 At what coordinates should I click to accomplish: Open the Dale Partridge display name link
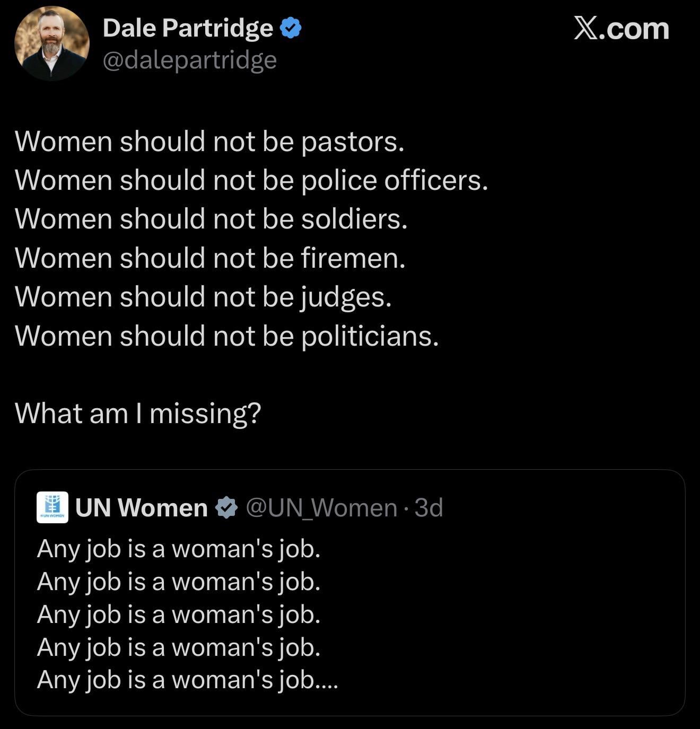point(188,28)
